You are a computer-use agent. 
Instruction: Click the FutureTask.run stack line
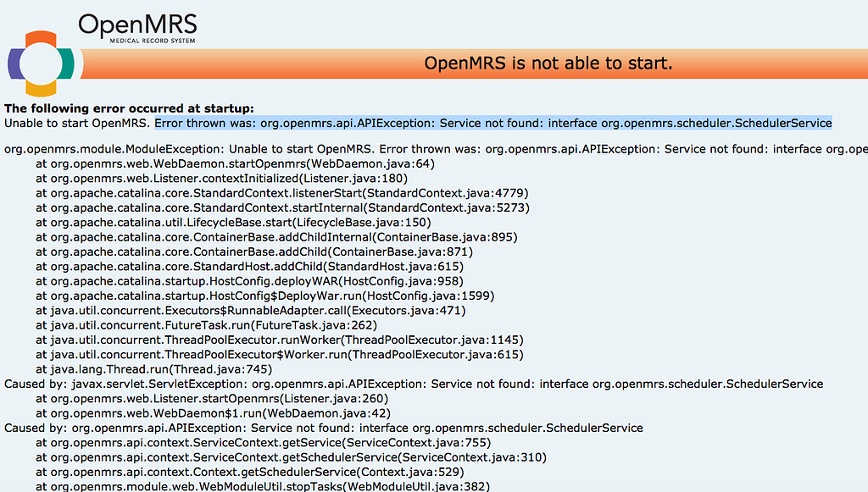click(x=207, y=325)
